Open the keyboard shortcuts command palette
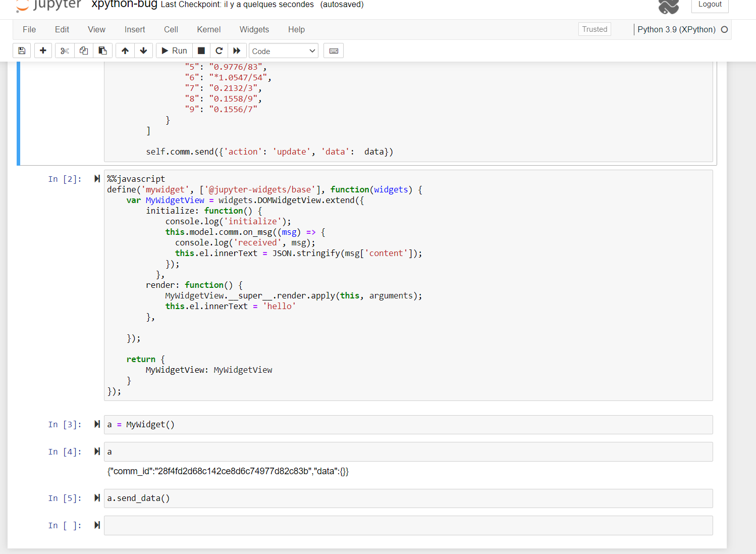 pos(334,51)
